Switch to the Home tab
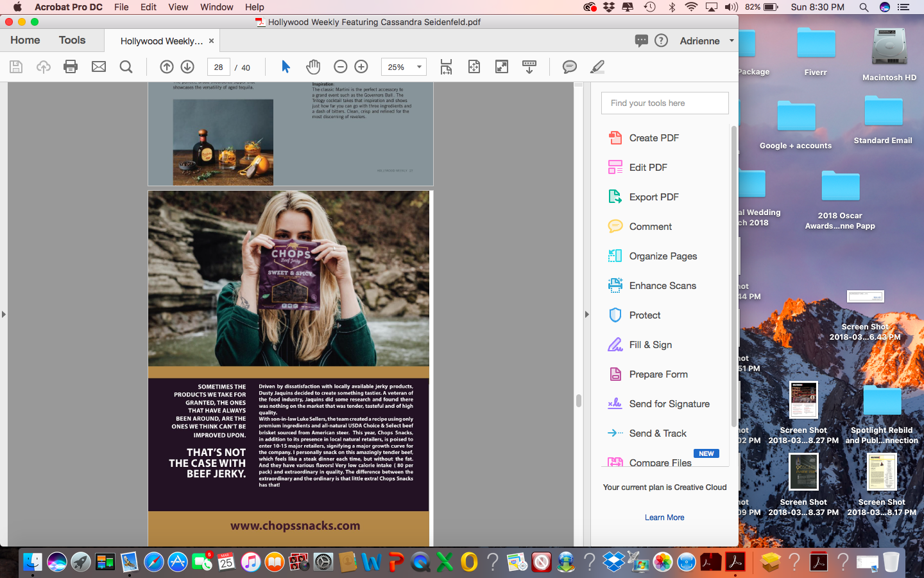 pyautogui.click(x=25, y=40)
